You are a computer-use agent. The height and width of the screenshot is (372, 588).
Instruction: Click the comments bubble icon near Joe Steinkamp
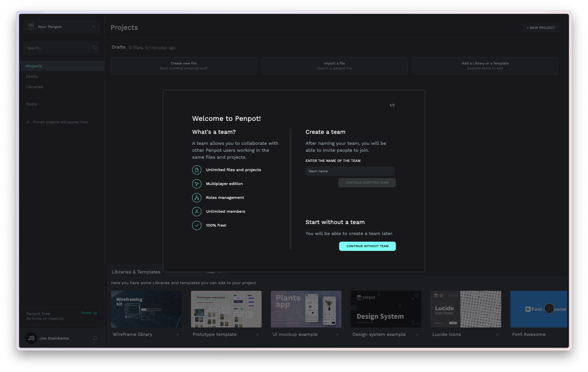click(x=95, y=338)
